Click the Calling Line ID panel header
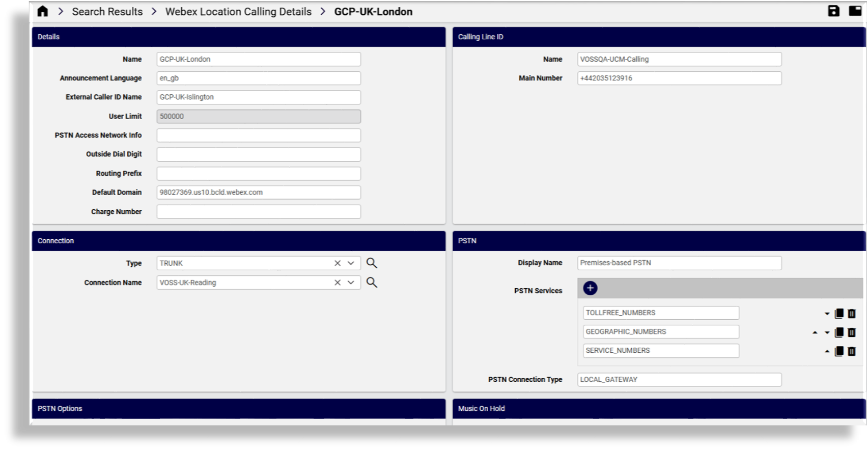868x451 pixels. click(x=659, y=37)
